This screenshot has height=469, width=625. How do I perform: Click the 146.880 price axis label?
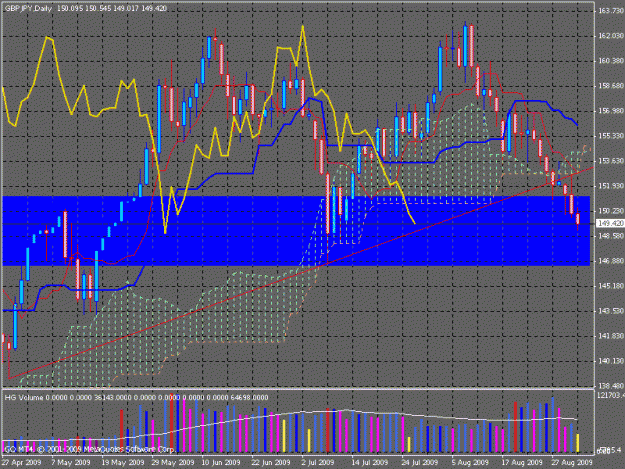pyautogui.click(x=611, y=261)
